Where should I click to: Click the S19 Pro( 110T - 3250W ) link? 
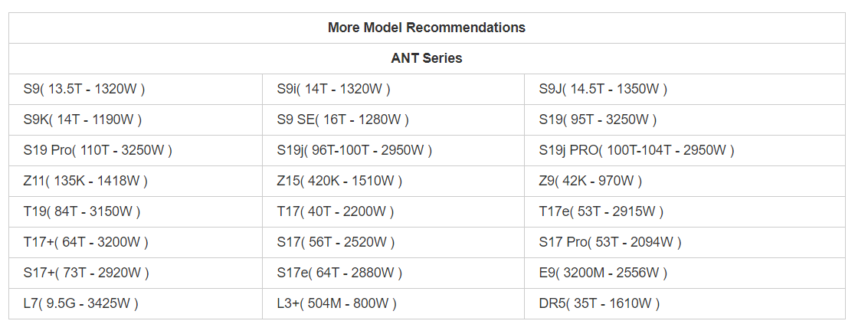click(x=98, y=150)
